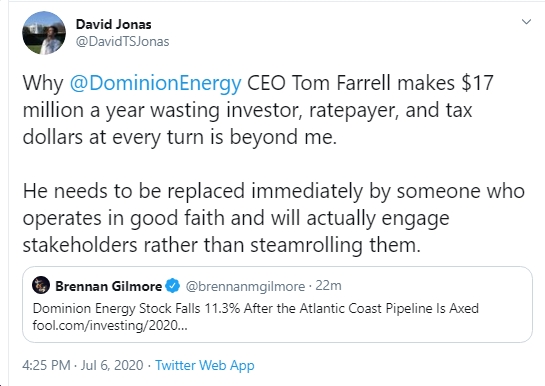This screenshot has width=545, height=386.
Task: Open the @DavidTSJonas handle
Action: coord(122,42)
